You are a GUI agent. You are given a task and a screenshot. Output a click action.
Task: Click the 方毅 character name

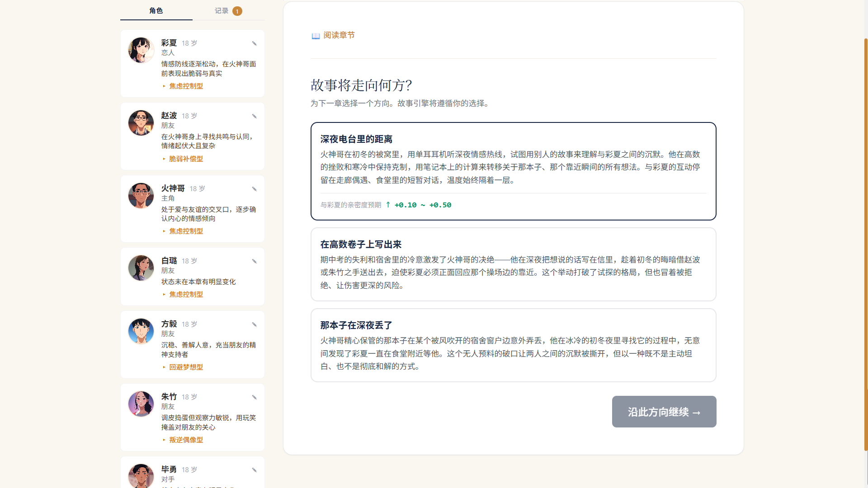169,324
